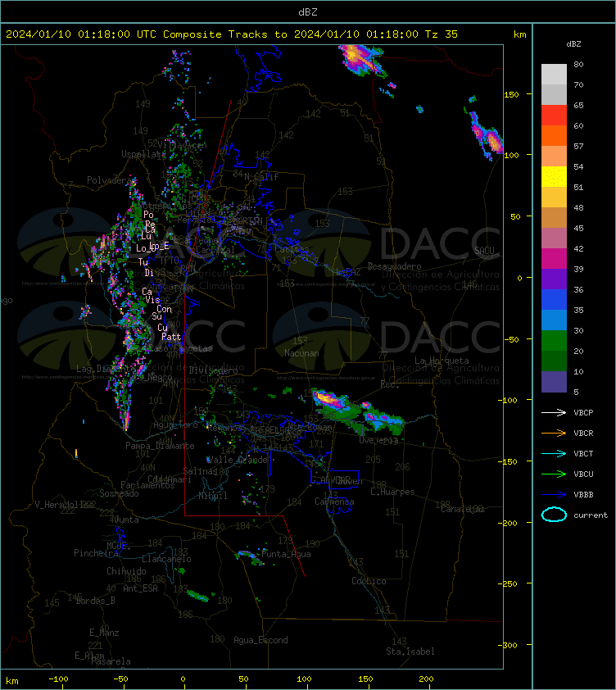This screenshot has width=616, height=690.
Task: Click the 'current' legend label
Action: [591, 515]
